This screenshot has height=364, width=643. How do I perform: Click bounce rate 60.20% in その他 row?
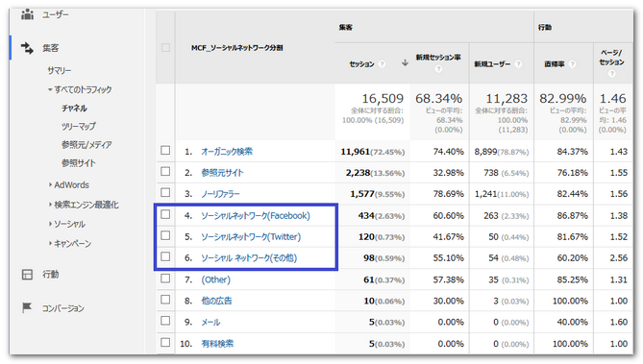click(x=572, y=258)
